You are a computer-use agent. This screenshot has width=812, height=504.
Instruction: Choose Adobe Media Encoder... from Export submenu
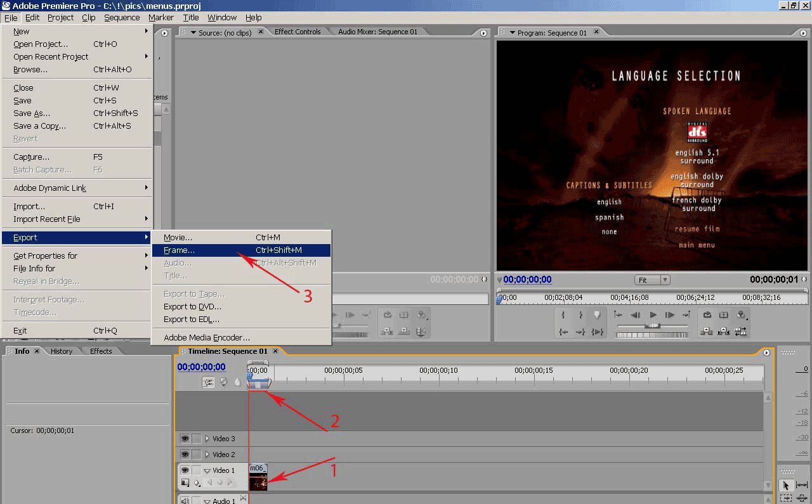click(x=241, y=338)
